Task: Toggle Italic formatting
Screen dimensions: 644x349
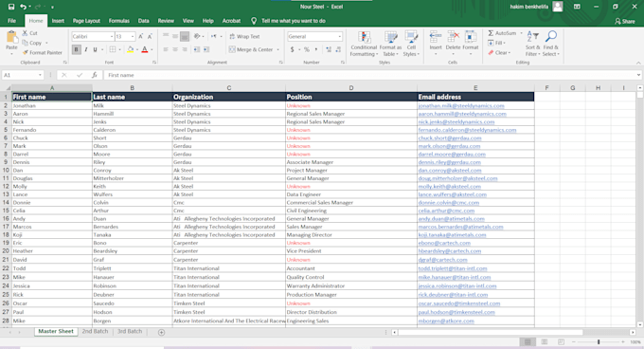Action: pyautogui.click(x=86, y=49)
